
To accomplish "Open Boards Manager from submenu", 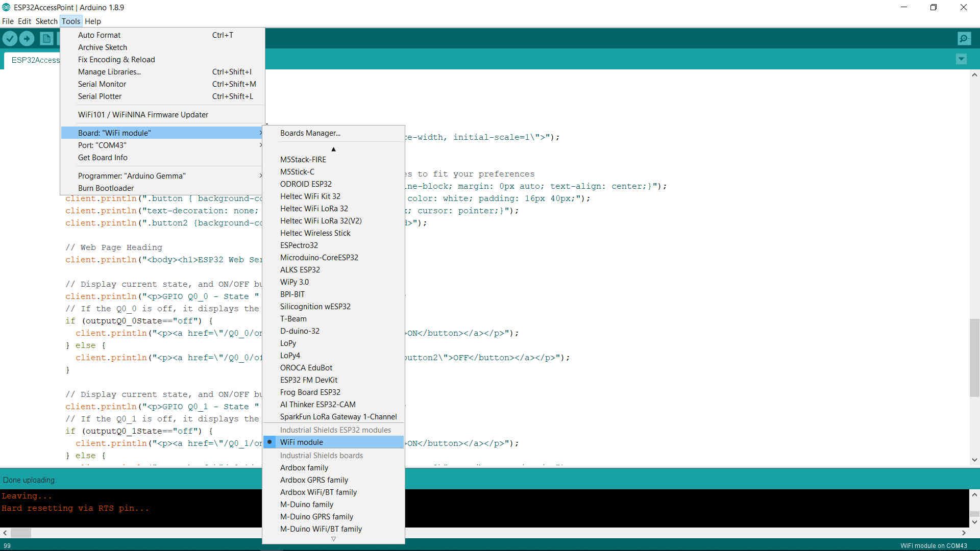I will [x=310, y=133].
